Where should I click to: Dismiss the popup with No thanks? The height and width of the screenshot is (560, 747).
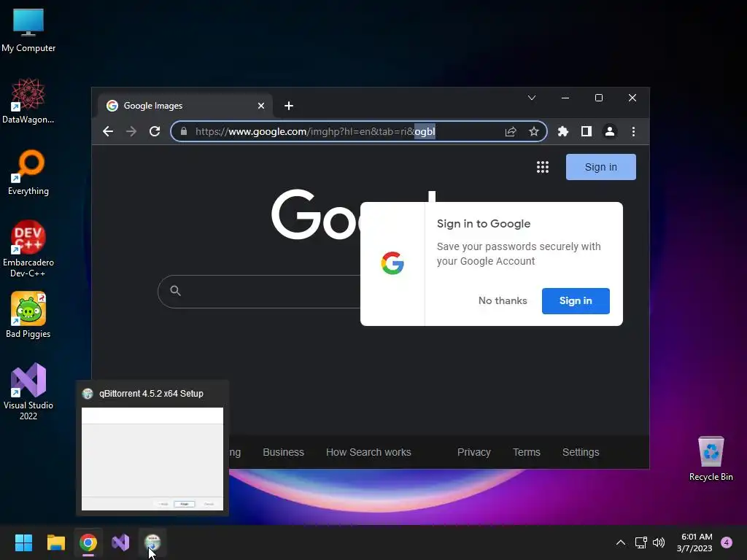[x=503, y=301]
